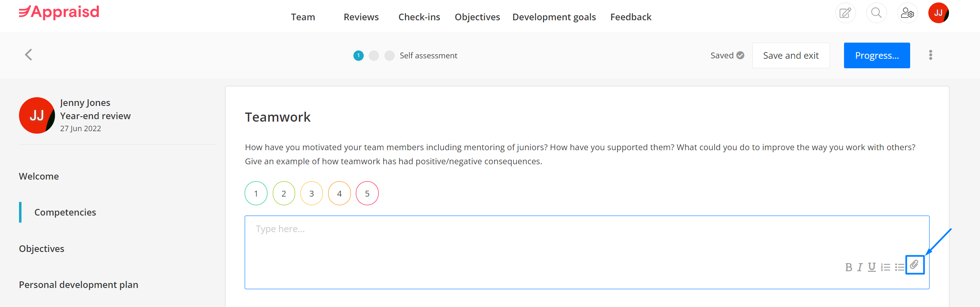Select rating 3 for Teamwork

312,193
